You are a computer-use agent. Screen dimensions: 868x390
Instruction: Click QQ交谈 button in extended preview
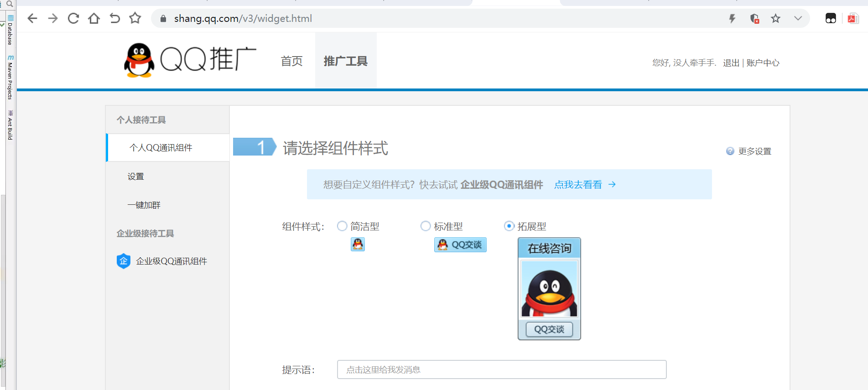[549, 329]
